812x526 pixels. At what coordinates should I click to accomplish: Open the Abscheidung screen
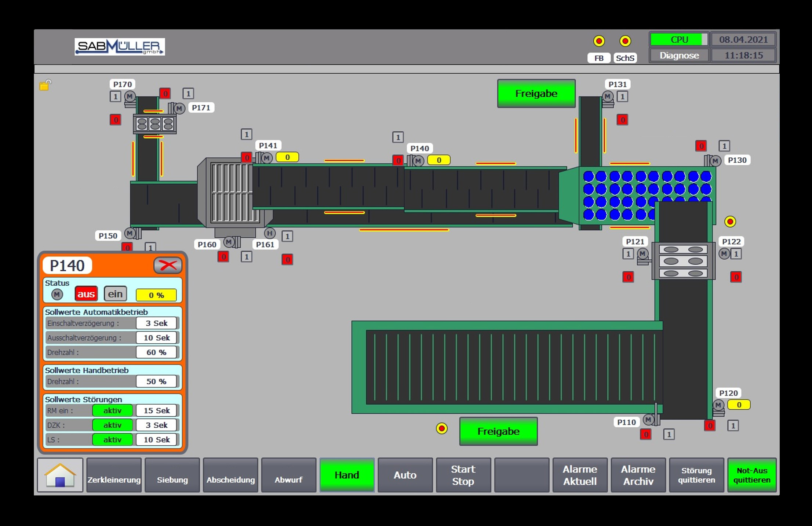point(231,475)
